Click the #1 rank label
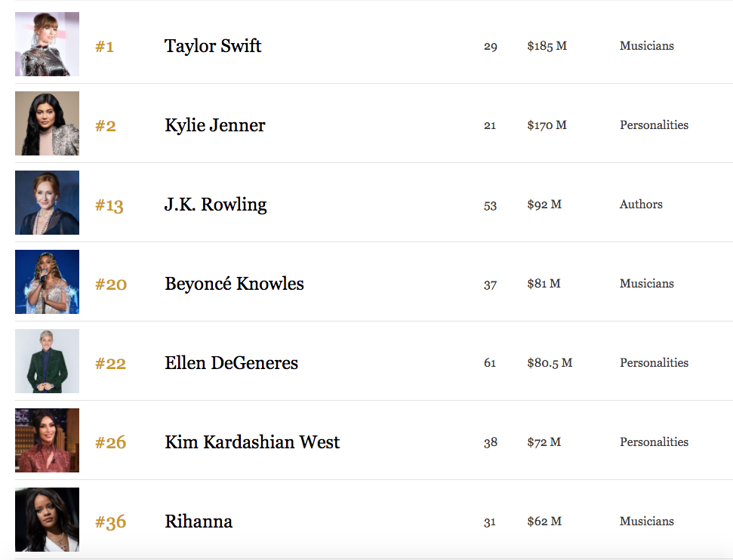Viewport: 733px width, 560px height. click(104, 47)
